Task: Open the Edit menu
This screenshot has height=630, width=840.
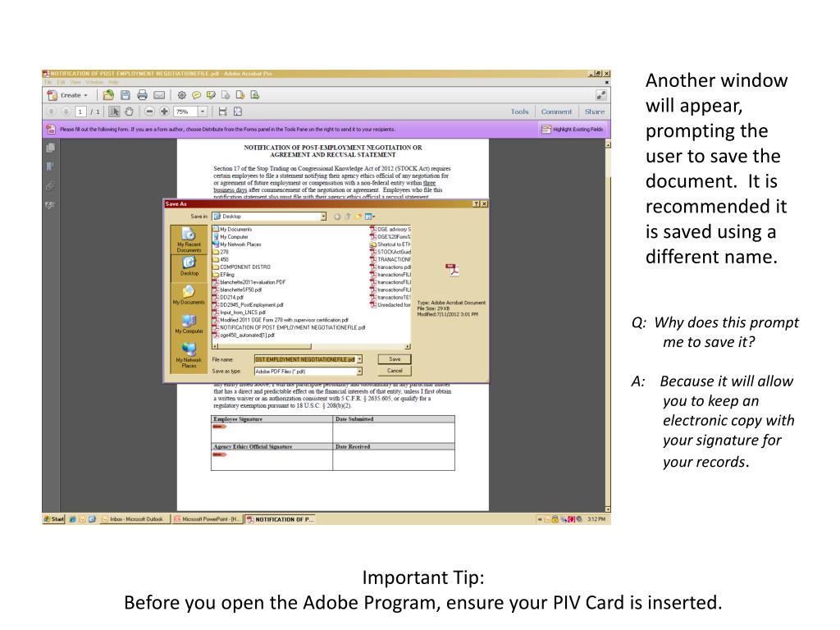Action: (x=61, y=83)
